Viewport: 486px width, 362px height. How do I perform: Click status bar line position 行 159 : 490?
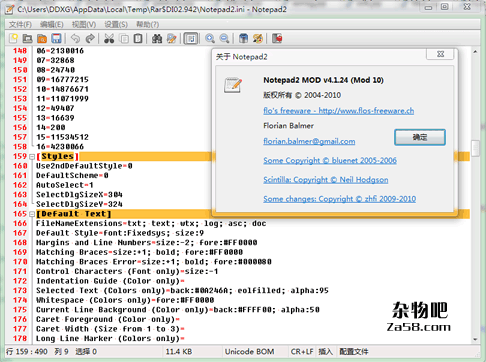coord(27,352)
